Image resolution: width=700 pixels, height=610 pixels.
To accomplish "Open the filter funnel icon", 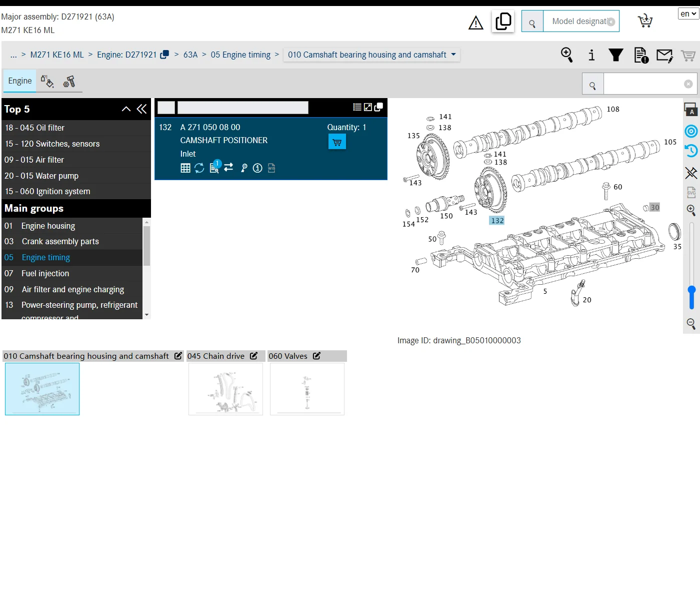I will pos(616,55).
